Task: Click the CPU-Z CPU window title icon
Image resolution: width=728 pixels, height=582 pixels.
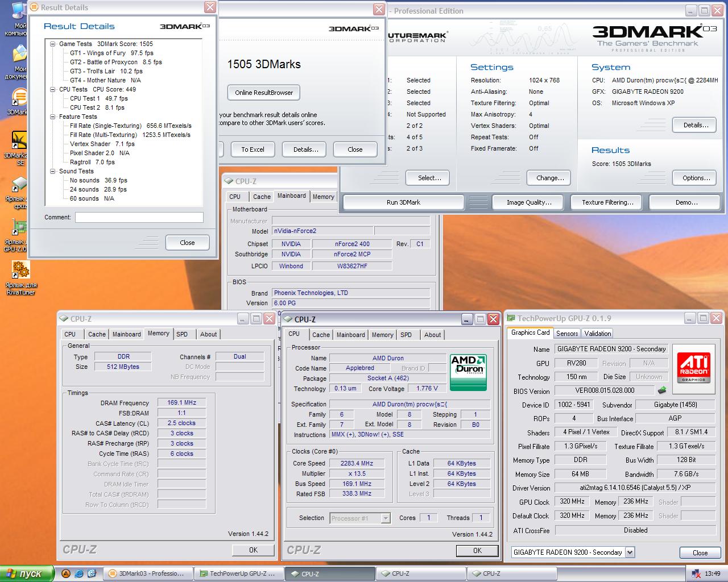Action: 288,319
